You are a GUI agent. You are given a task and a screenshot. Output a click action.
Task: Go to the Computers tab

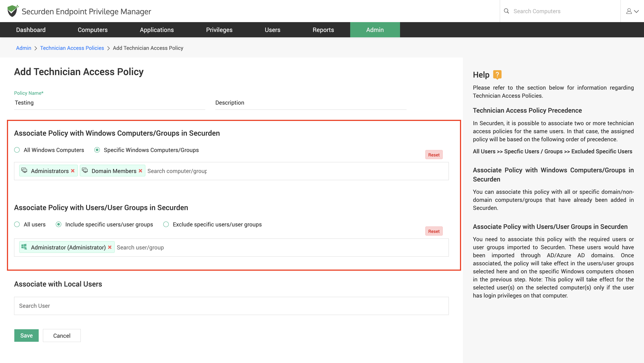click(93, 30)
